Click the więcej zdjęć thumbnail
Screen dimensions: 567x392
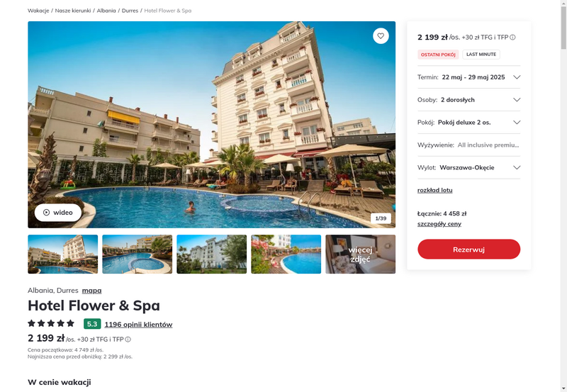pos(360,254)
